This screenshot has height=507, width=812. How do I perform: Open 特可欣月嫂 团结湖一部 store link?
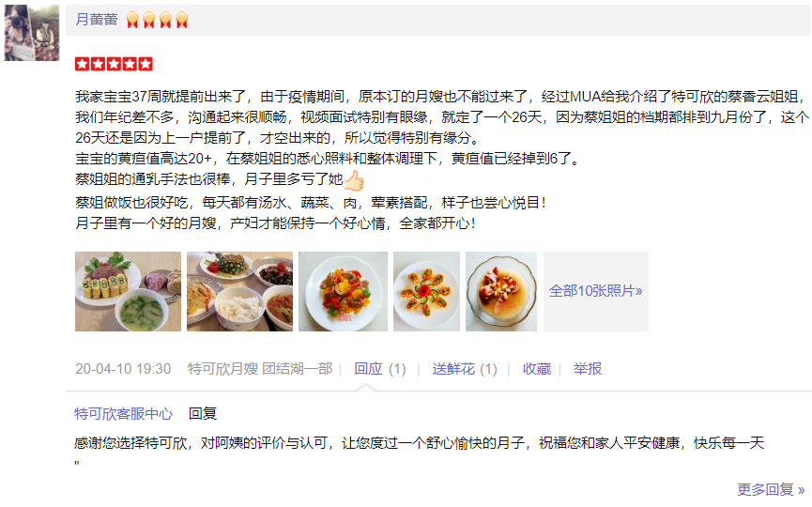pos(260,369)
